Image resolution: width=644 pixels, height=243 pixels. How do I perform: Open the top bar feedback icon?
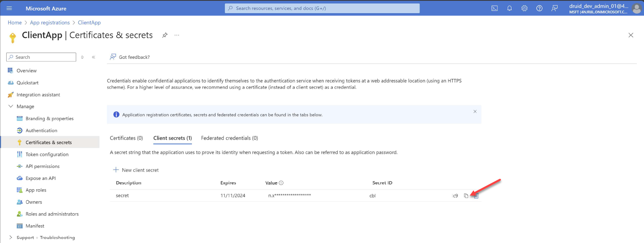(x=554, y=8)
